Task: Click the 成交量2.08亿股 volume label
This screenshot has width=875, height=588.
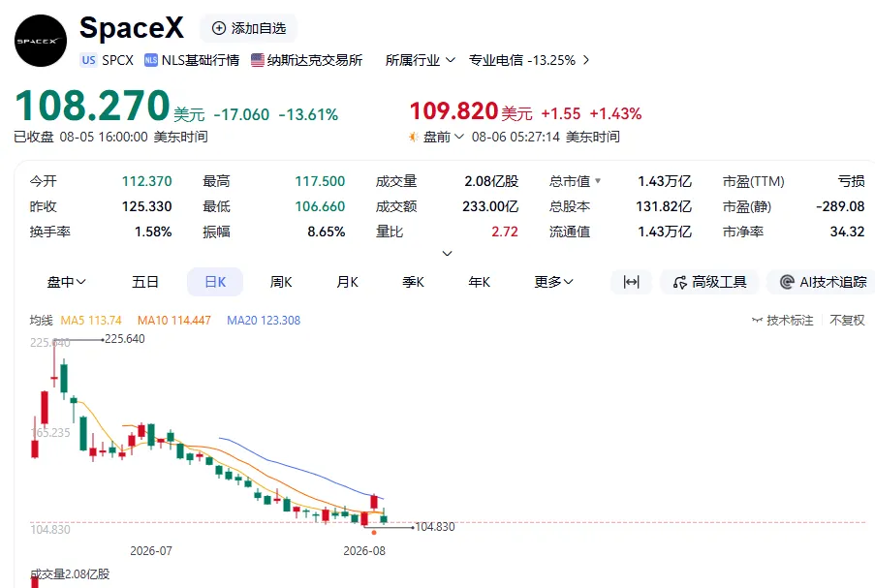Action: (x=70, y=574)
